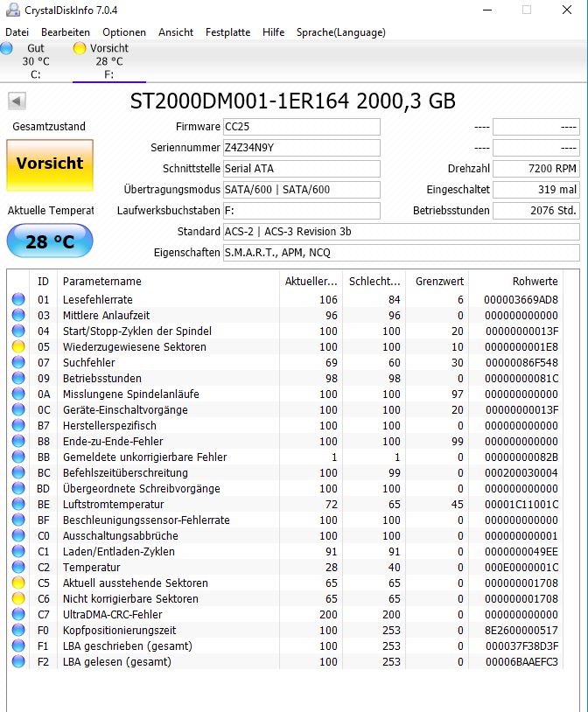The image size is (588, 712).
Task: Select the LBA geschrieben (gesamt) row
Action: tap(285, 646)
